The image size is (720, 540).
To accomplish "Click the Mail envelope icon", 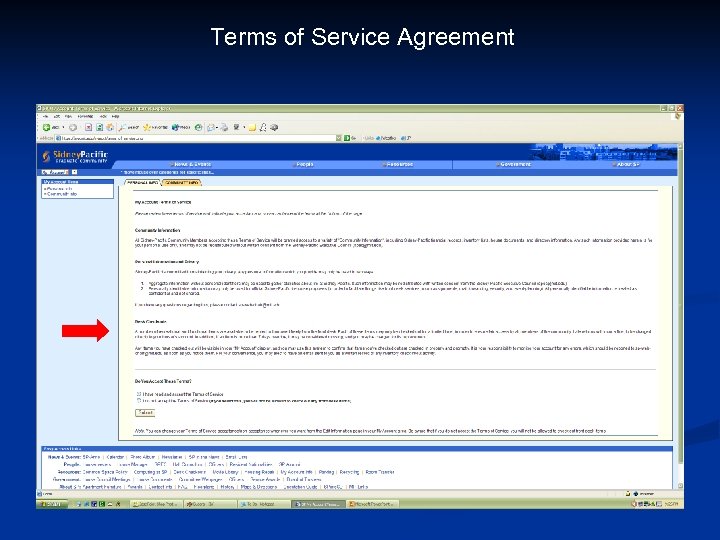I will click(x=210, y=127).
